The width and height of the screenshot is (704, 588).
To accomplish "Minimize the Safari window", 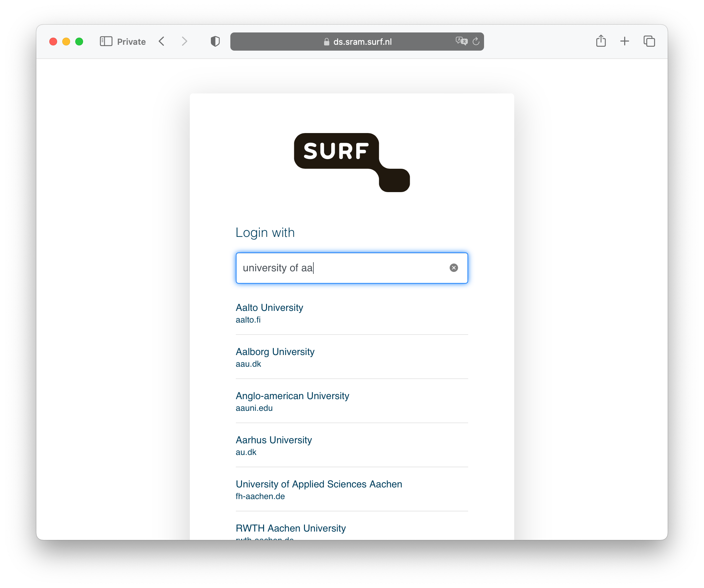I will tap(66, 42).
